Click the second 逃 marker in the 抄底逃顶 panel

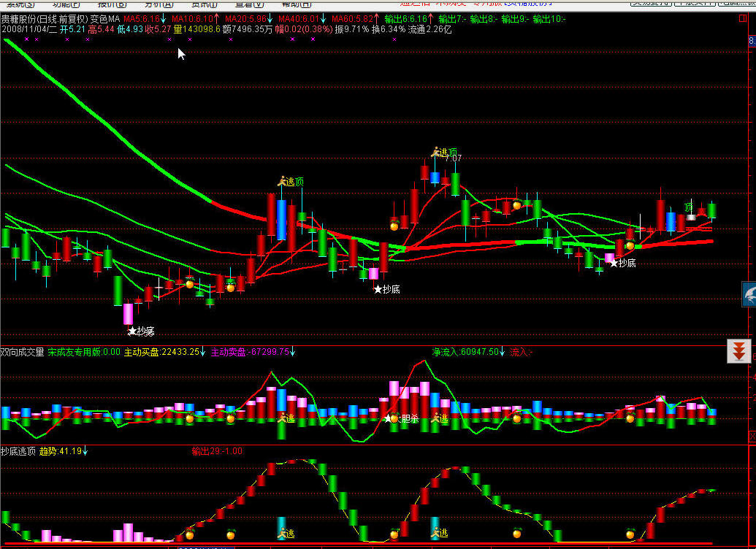(439, 533)
